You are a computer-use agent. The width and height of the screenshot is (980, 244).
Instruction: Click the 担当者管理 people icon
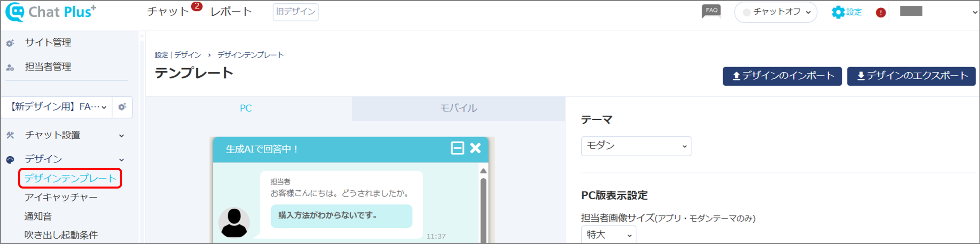click(10, 68)
